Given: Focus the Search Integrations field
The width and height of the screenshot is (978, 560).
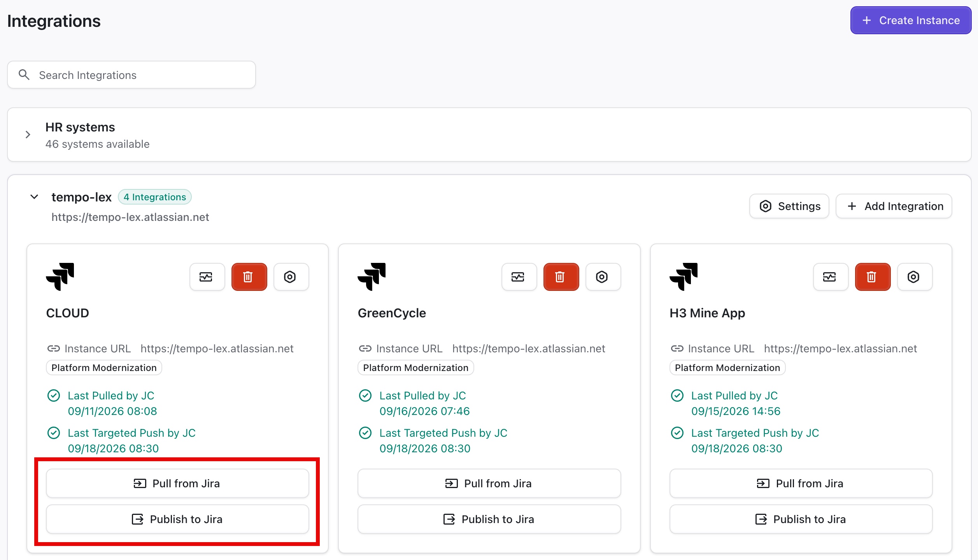Looking at the screenshot, I should pyautogui.click(x=131, y=75).
